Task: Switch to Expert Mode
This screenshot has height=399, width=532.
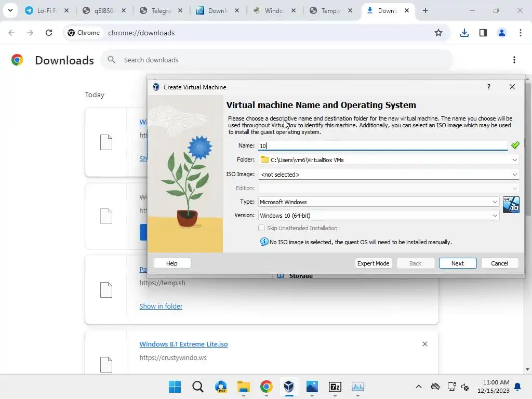Action: click(x=373, y=263)
